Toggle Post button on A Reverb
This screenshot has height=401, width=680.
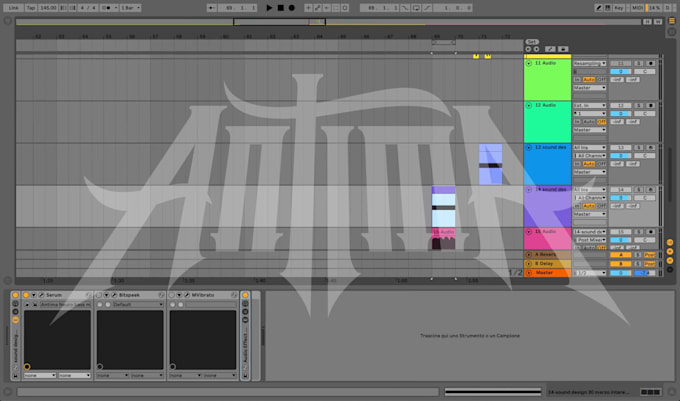pos(649,254)
